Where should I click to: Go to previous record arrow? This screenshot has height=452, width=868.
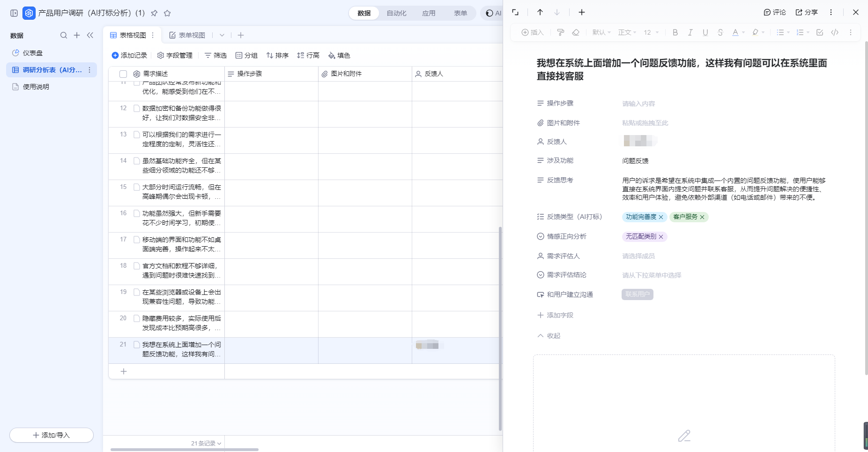coord(540,12)
